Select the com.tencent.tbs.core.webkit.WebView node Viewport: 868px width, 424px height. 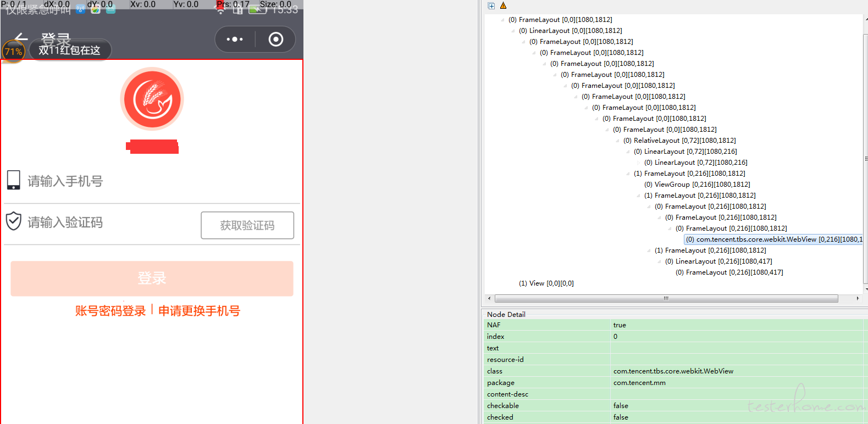(774, 239)
